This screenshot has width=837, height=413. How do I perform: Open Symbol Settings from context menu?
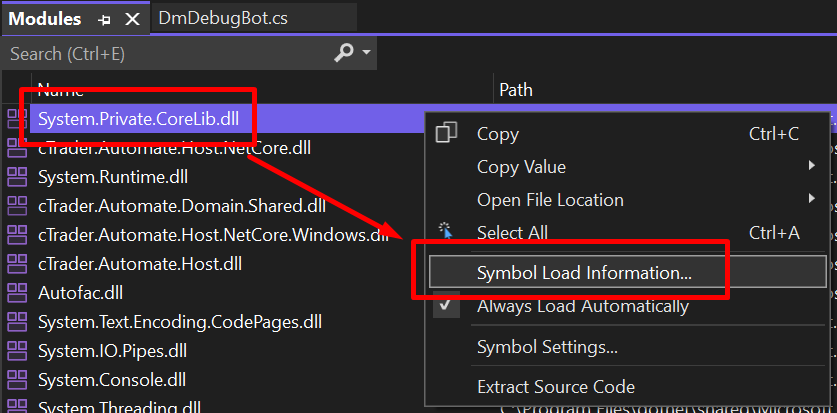click(547, 347)
